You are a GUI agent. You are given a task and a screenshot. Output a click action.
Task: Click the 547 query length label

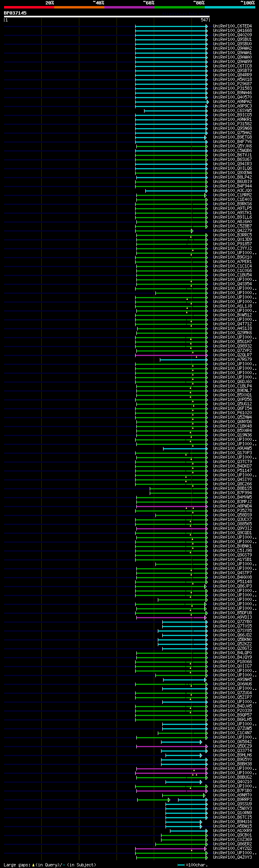[x=204, y=20]
